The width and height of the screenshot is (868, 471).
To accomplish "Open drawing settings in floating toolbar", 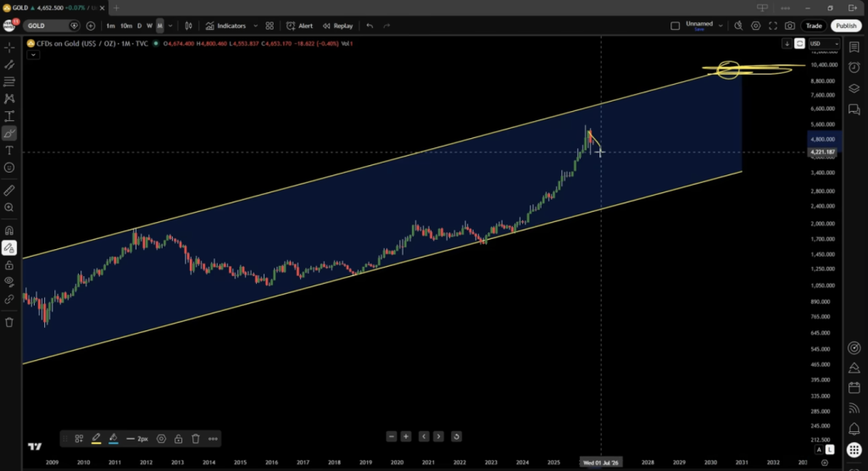I will (x=161, y=439).
